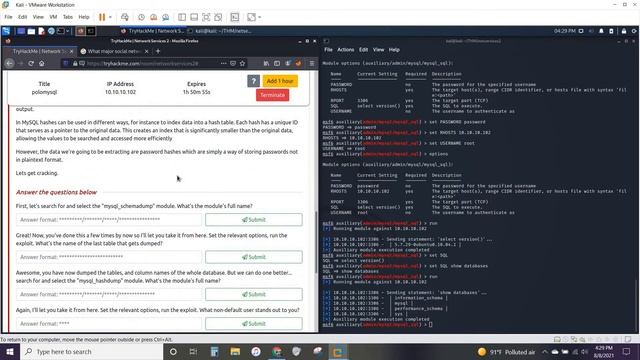The image size is (640, 360).
Task: Submit the mysql_schemadump module name answer
Action: pyautogui.click(x=254, y=220)
